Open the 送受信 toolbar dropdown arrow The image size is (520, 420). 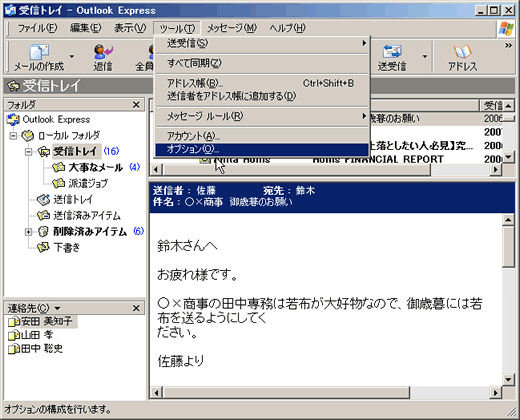(x=424, y=56)
